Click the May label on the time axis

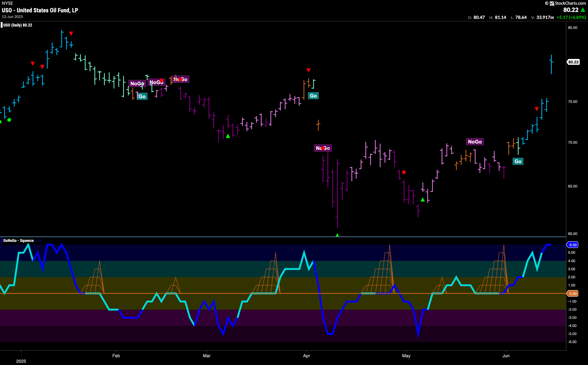click(406, 356)
